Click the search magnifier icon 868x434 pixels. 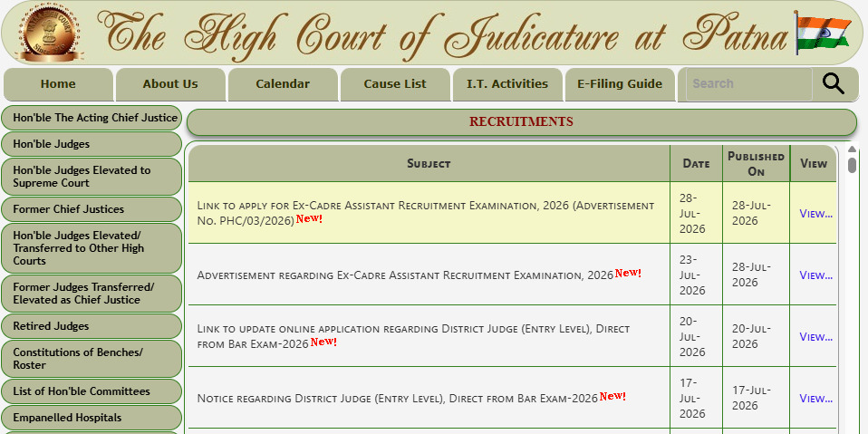pyautogui.click(x=833, y=84)
